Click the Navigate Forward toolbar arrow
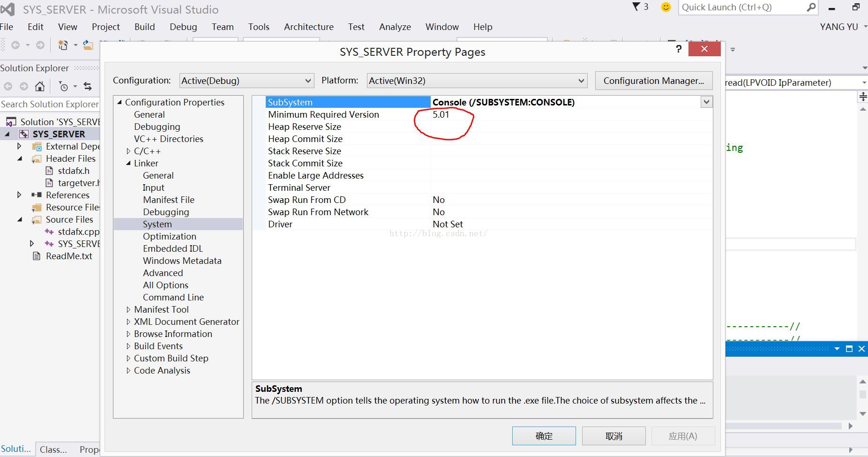The width and height of the screenshot is (868, 457). click(40, 45)
